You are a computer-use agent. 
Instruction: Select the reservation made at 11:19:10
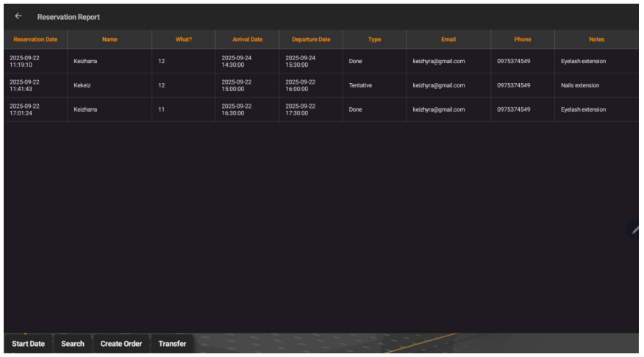click(25, 61)
